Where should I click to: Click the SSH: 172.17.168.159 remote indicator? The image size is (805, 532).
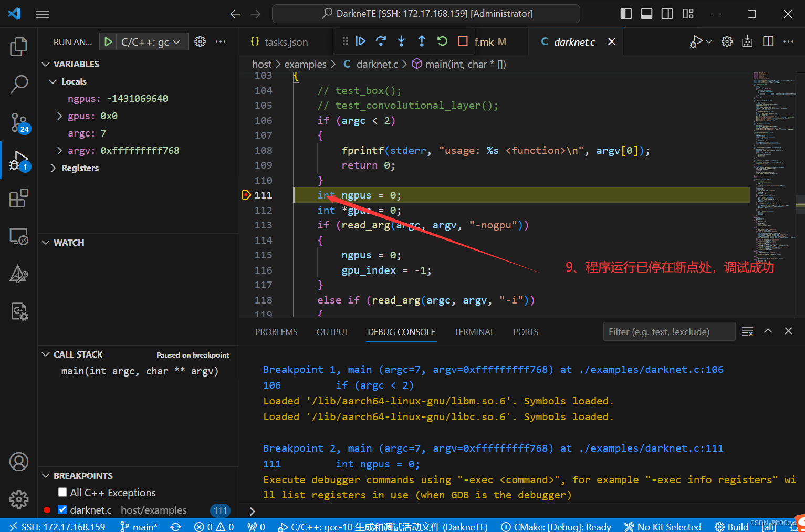pos(57,526)
